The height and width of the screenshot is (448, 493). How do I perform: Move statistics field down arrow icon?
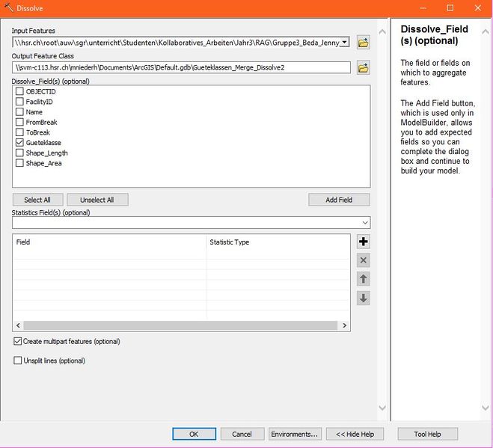364,298
